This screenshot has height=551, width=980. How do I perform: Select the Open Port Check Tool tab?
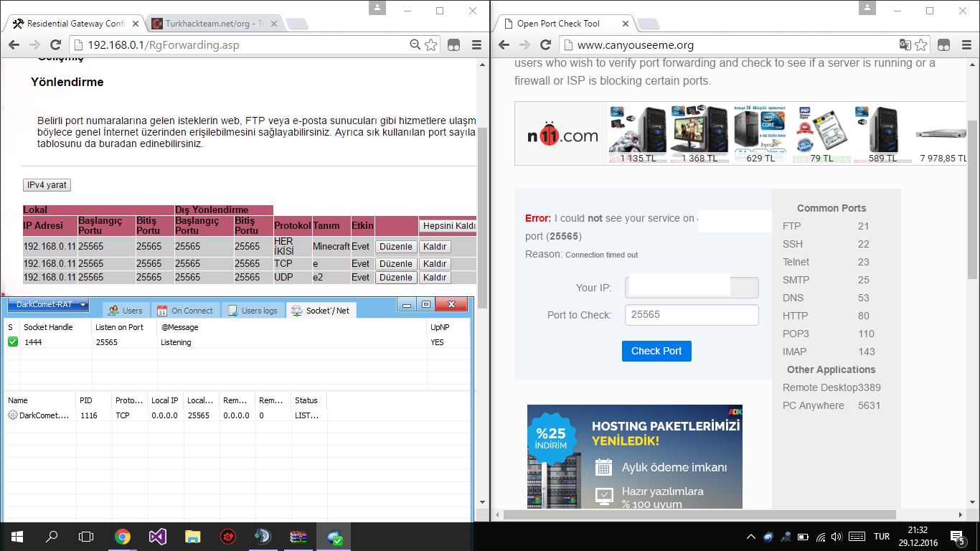[x=564, y=24]
